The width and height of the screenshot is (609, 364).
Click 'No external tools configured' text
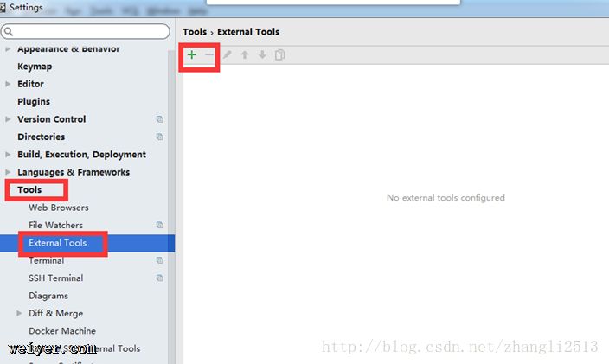(446, 197)
